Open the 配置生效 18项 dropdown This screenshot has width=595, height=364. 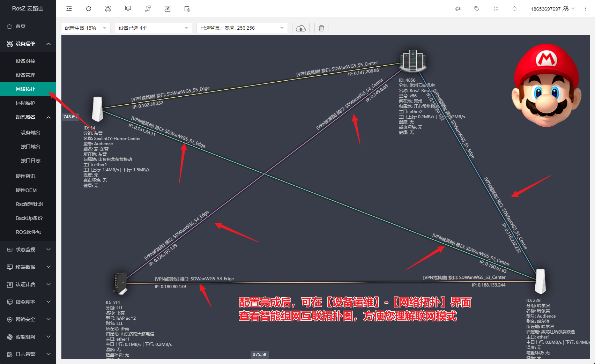(85, 28)
